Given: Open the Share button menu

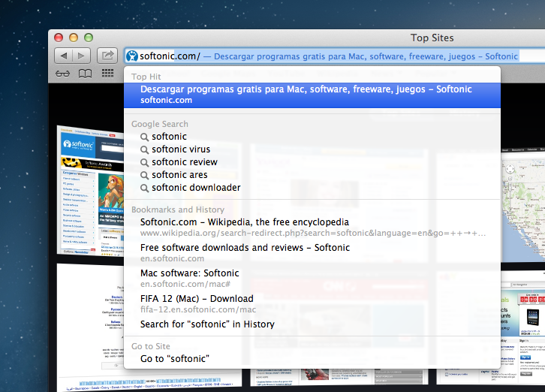Looking at the screenshot, I should coord(107,56).
